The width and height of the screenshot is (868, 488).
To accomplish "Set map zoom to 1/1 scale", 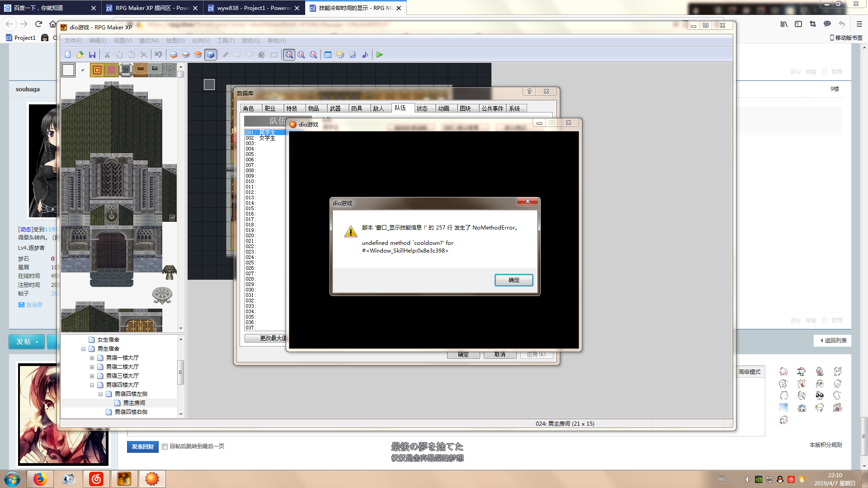I will click(289, 55).
